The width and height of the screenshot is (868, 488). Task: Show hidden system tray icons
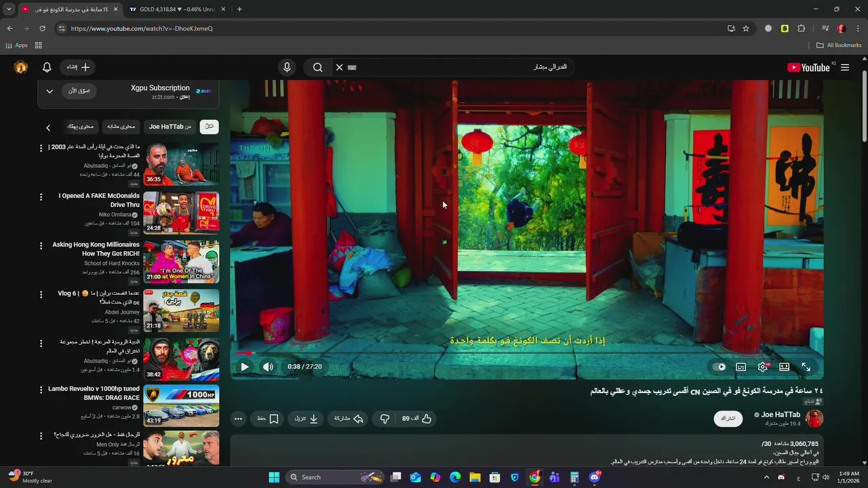pos(767,477)
